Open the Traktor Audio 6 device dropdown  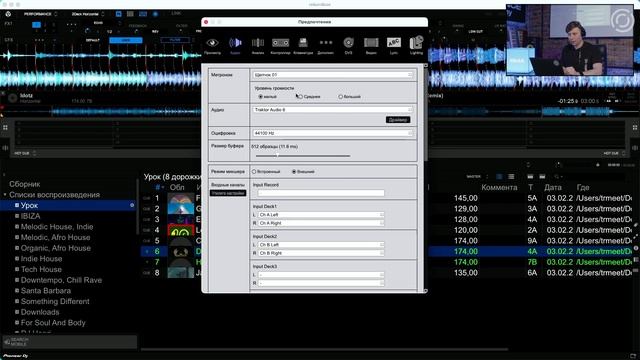(332, 110)
